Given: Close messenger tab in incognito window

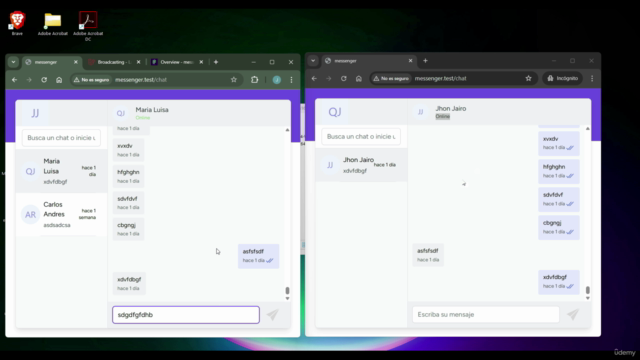Looking at the screenshot, I should [411, 61].
